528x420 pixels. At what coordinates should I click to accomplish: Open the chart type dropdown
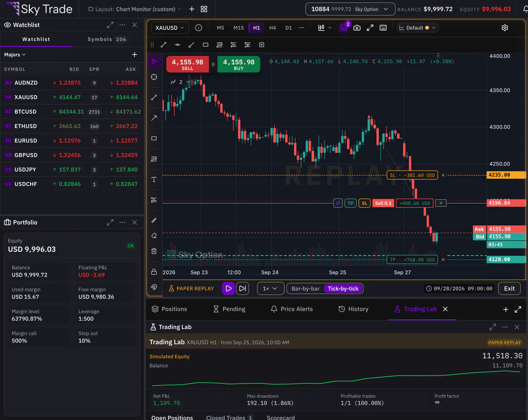pos(325,28)
